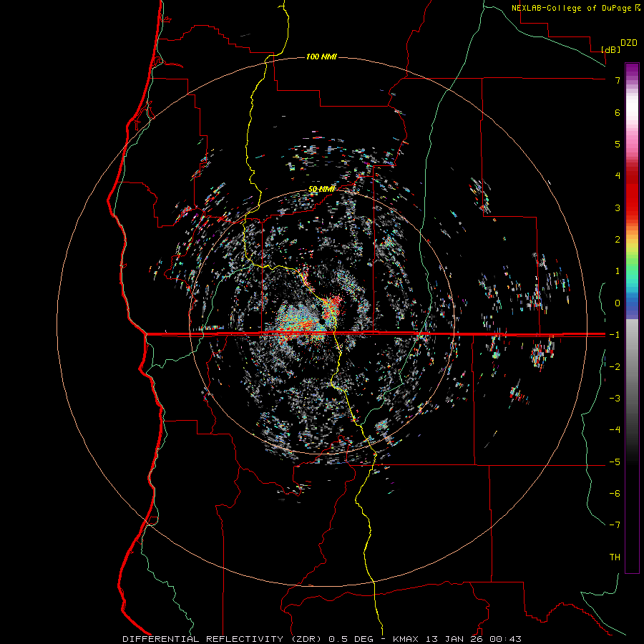Choose the 0 dB scale label
The width and height of the screenshot is (644, 644).
click(618, 303)
